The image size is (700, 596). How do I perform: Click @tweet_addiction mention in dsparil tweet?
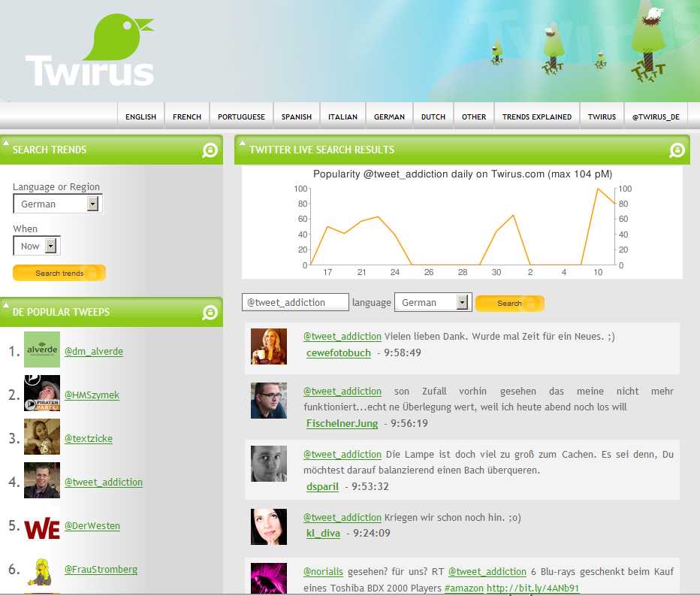click(x=342, y=455)
